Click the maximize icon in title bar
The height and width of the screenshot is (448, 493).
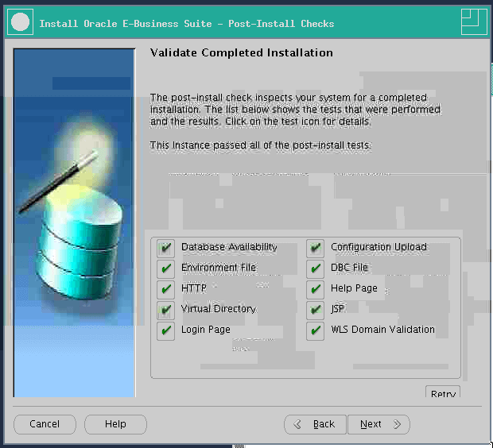[473, 23]
